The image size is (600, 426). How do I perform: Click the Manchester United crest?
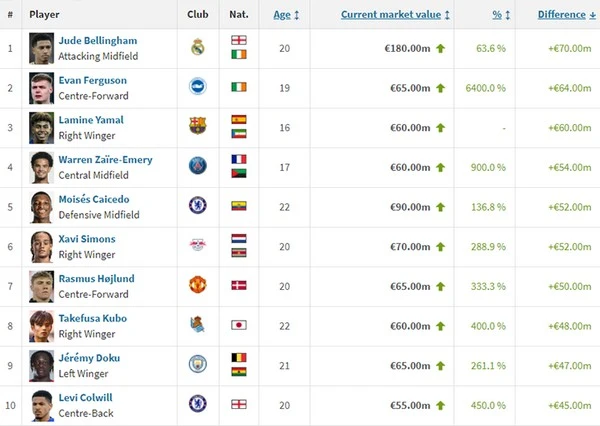coord(198,285)
